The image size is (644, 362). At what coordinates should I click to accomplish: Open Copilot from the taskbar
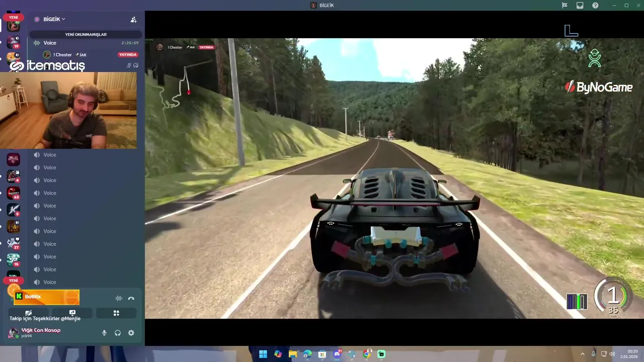pos(278,354)
